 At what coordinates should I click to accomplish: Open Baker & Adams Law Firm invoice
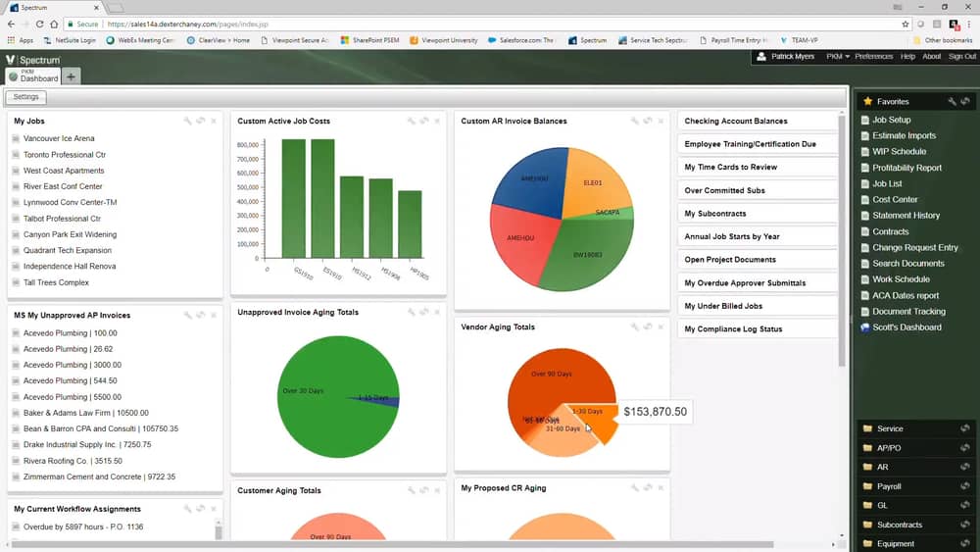tap(85, 413)
